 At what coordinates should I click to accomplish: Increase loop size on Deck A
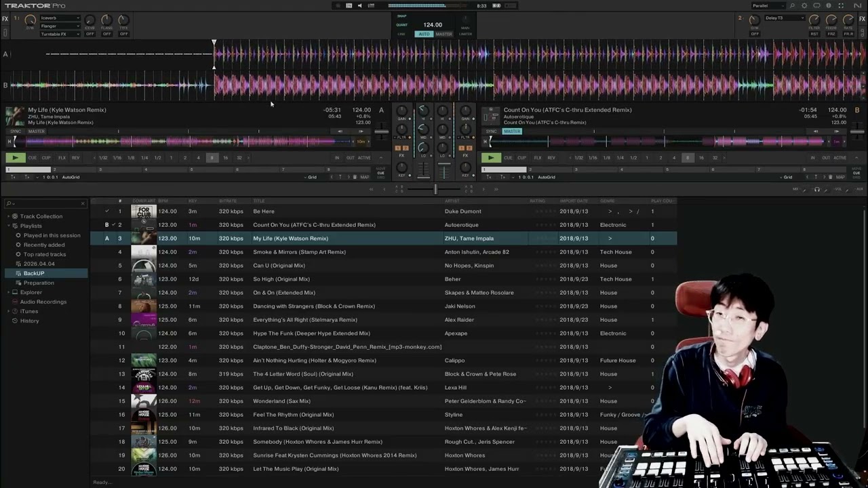point(248,158)
